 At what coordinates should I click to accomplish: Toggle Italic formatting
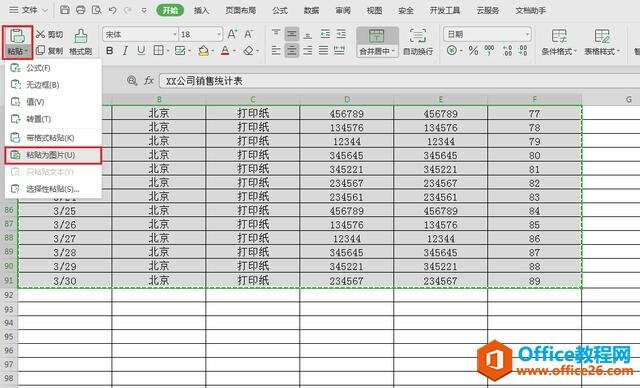point(125,51)
